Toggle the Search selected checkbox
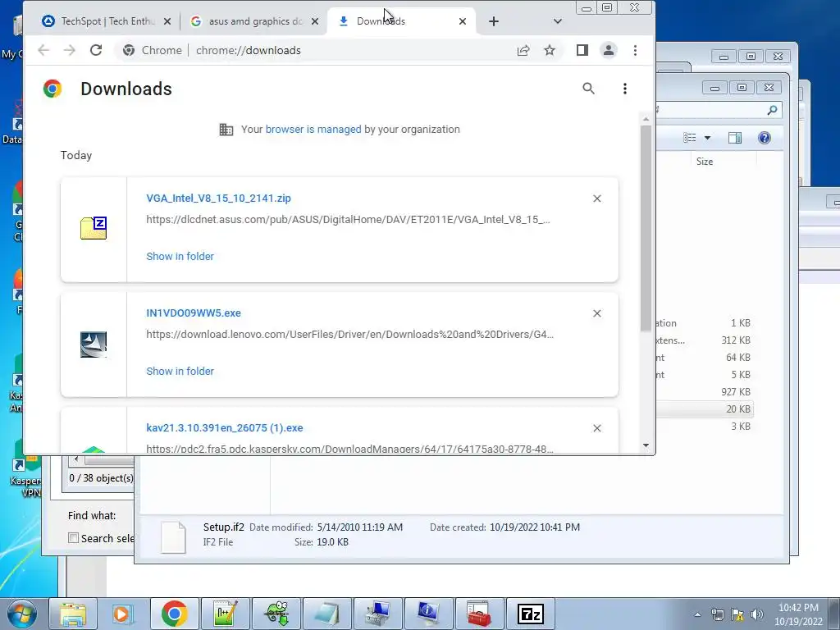The image size is (840, 630). coord(73,538)
